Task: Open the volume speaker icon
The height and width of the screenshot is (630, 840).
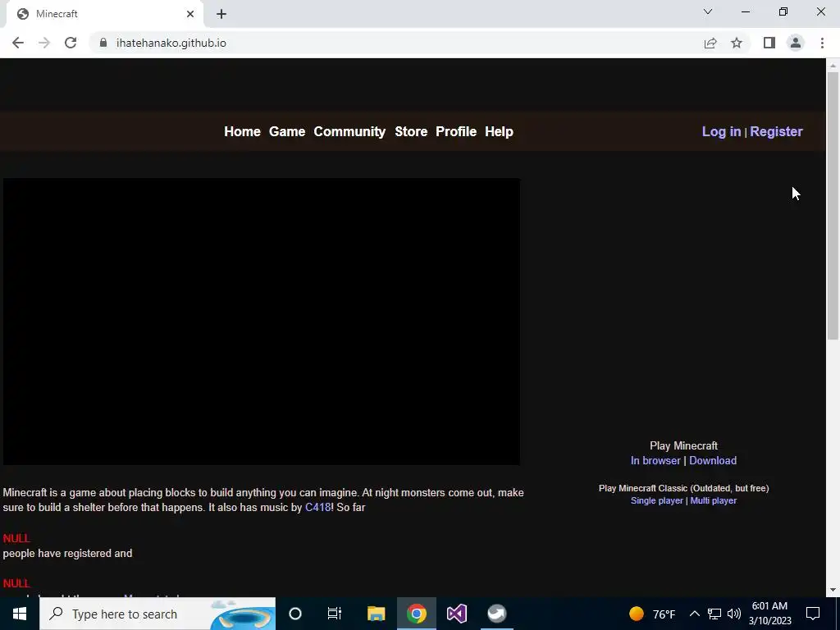Action: pyautogui.click(x=734, y=614)
